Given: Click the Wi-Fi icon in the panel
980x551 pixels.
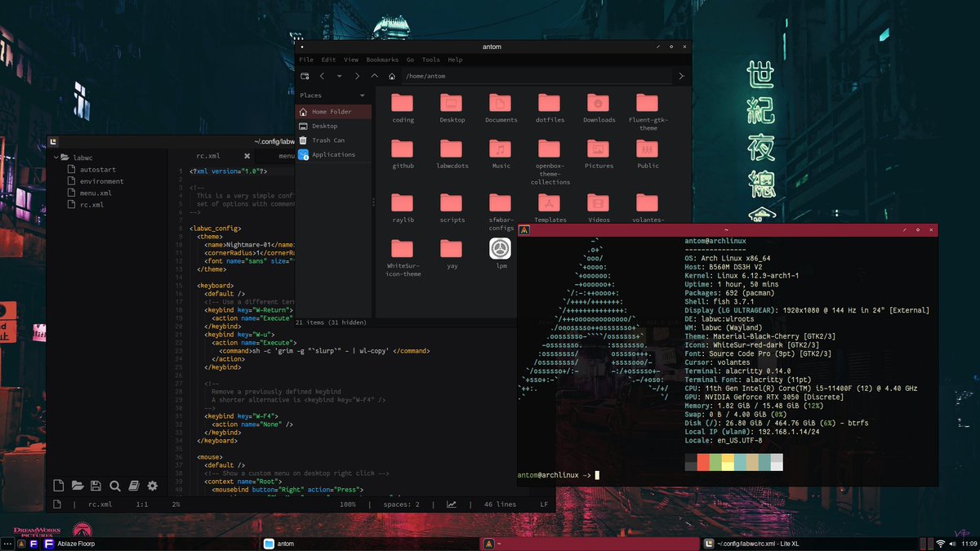Looking at the screenshot, I should point(940,544).
